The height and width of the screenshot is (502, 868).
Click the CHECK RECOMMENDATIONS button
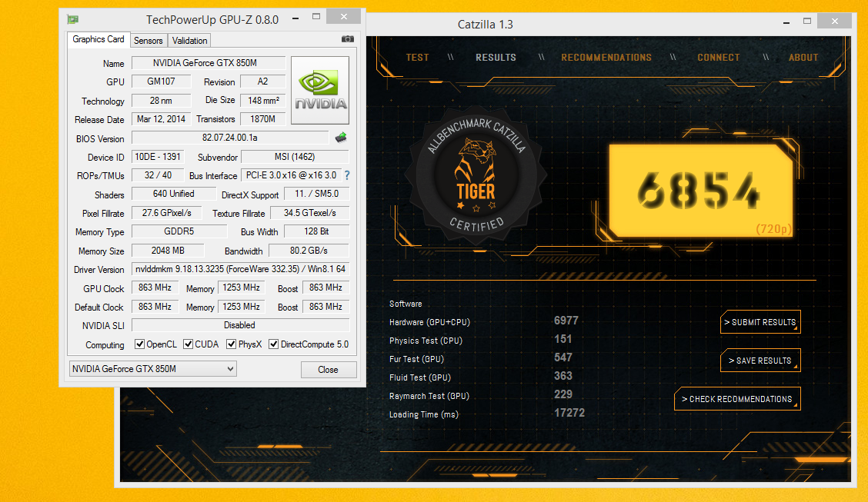pyautogui.click(x=737, y=399)
